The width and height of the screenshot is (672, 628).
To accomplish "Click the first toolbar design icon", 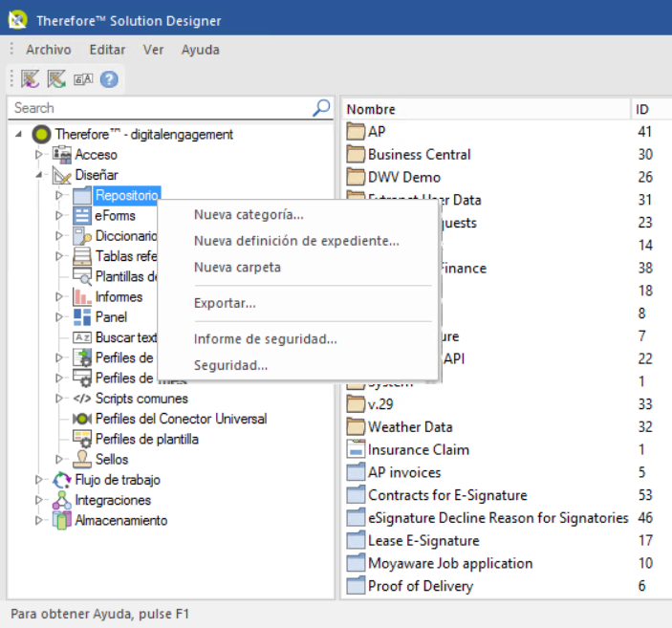I will coord(30,79).
